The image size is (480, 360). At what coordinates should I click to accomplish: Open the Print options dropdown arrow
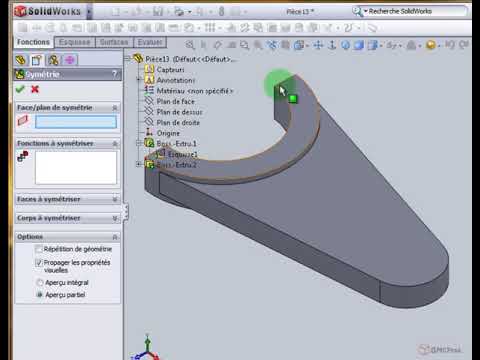[189, 12]
